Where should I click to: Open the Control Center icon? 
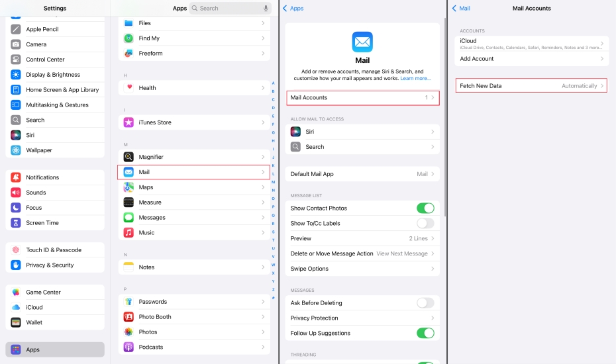pos(16,60)
